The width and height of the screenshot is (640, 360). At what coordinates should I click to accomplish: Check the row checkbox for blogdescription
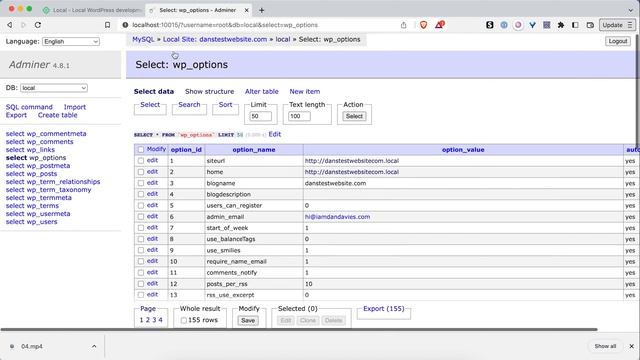(x=141, y=194)
